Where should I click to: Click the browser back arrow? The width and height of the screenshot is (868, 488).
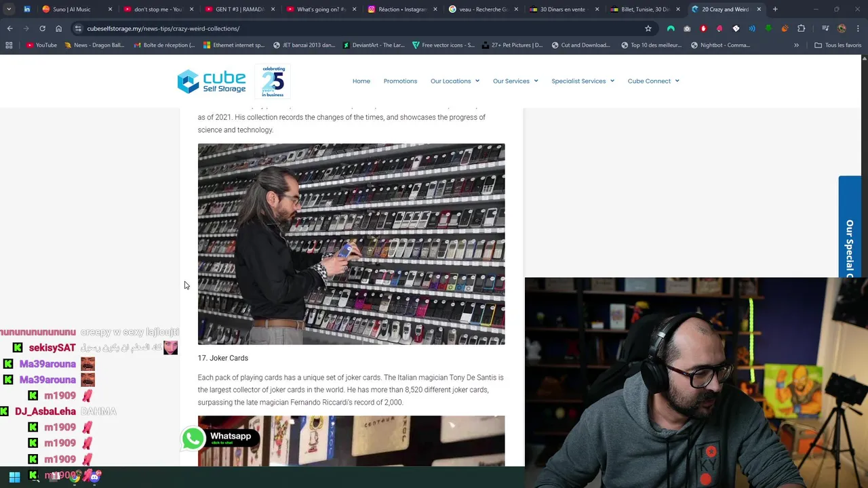[9, 28]
